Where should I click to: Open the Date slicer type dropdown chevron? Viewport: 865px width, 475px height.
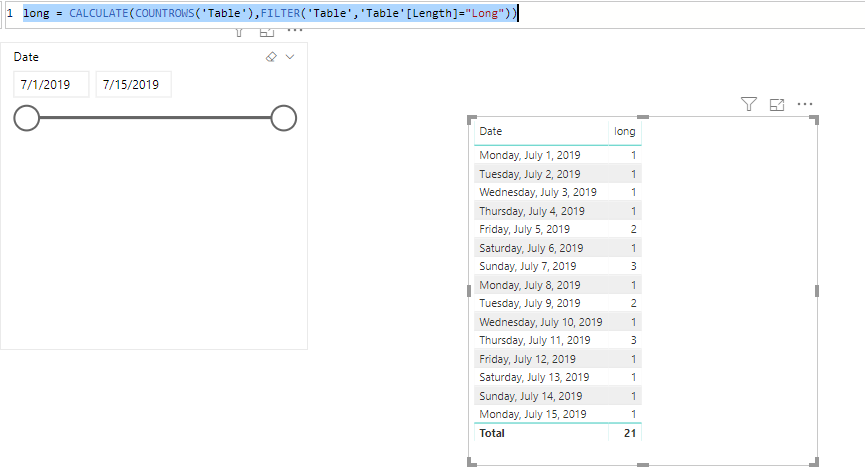point(290,57)
